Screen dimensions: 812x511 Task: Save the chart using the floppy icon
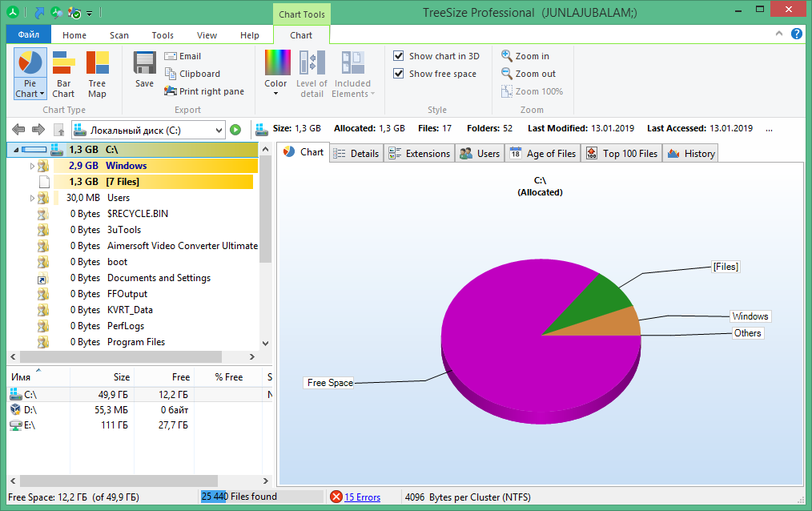tap(144, 63)
